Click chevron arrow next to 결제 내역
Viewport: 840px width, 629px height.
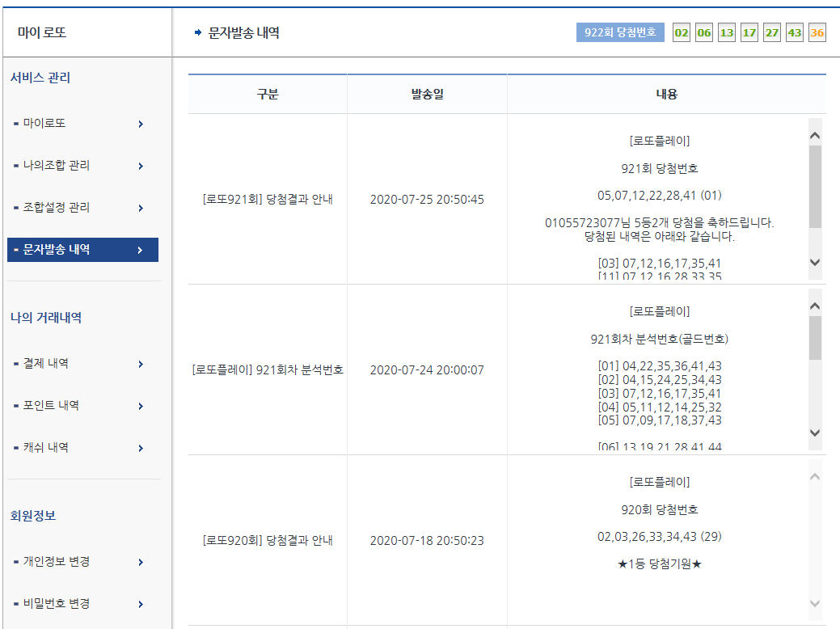pos(141,365)
